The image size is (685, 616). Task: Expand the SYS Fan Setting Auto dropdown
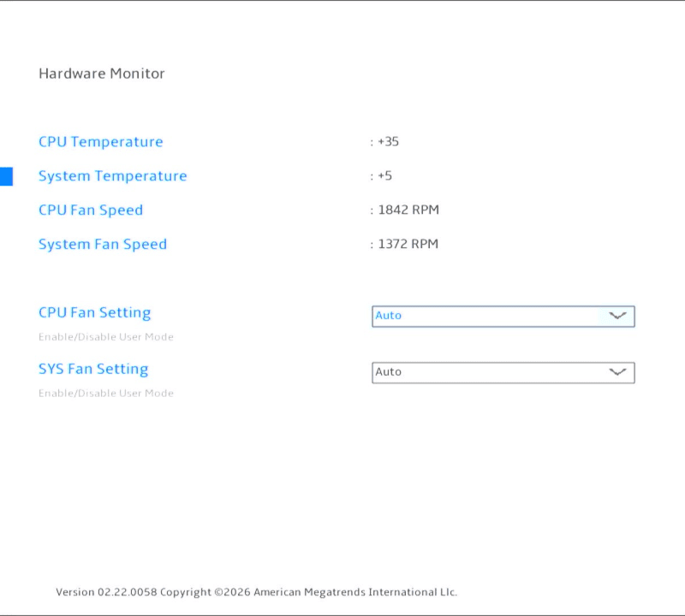coord(503,372)
